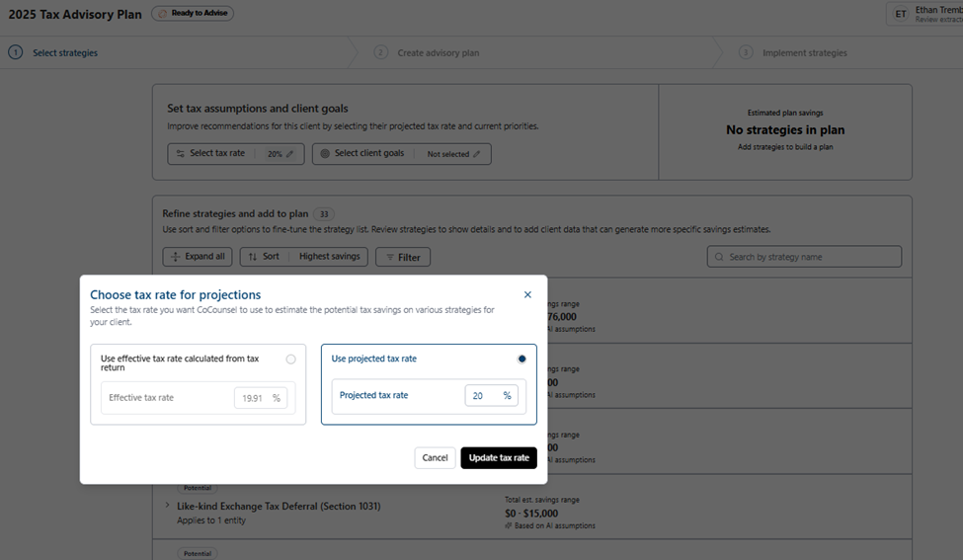Image resolution: width=963 pixels, height=560 pixels.
Task: Expand the Like-kind Exchange Tax Deferral strategy
Action: tap(167, 506)
